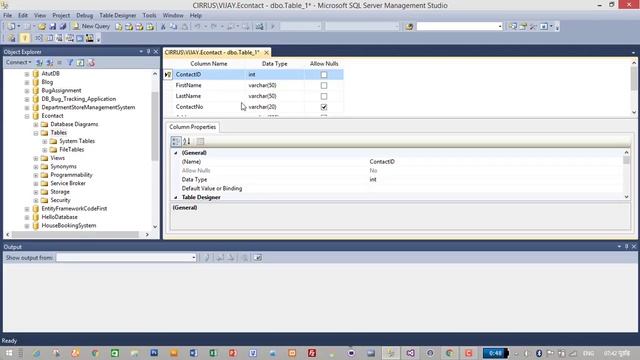This screenshot has width=640, height=360.
Task: Sort Column Properties alphabetically
Action: coord(187,141)
